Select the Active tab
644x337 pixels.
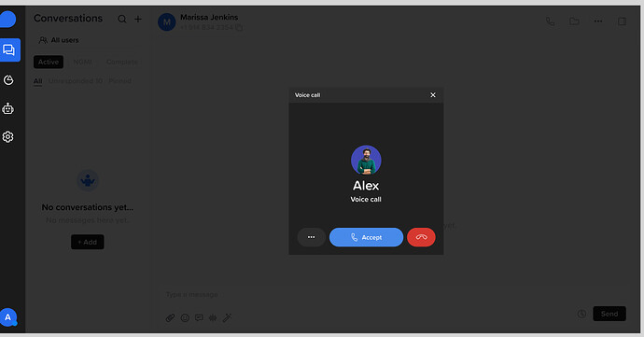[49, 62]
